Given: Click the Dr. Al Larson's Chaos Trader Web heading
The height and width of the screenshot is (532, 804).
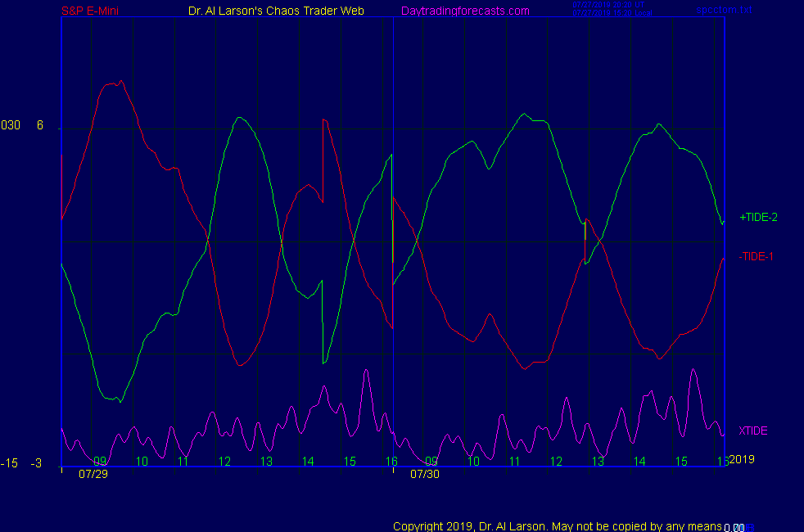Looking at the screenshot, I should pos(276,11).
